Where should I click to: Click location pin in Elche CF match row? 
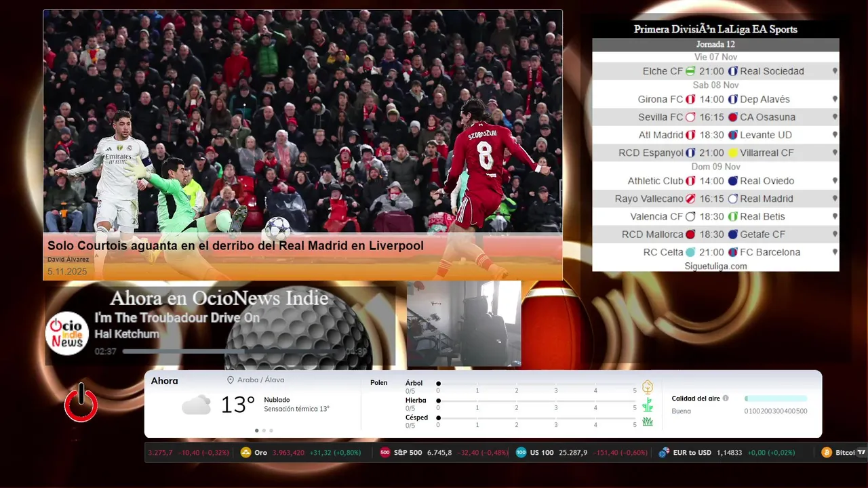pos(835,71)
